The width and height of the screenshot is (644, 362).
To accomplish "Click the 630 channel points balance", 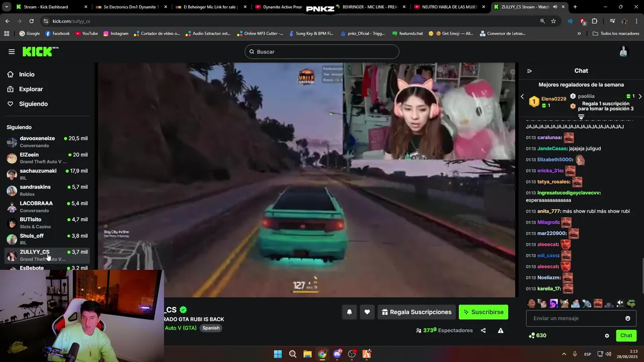I will (x=537, y=335).
